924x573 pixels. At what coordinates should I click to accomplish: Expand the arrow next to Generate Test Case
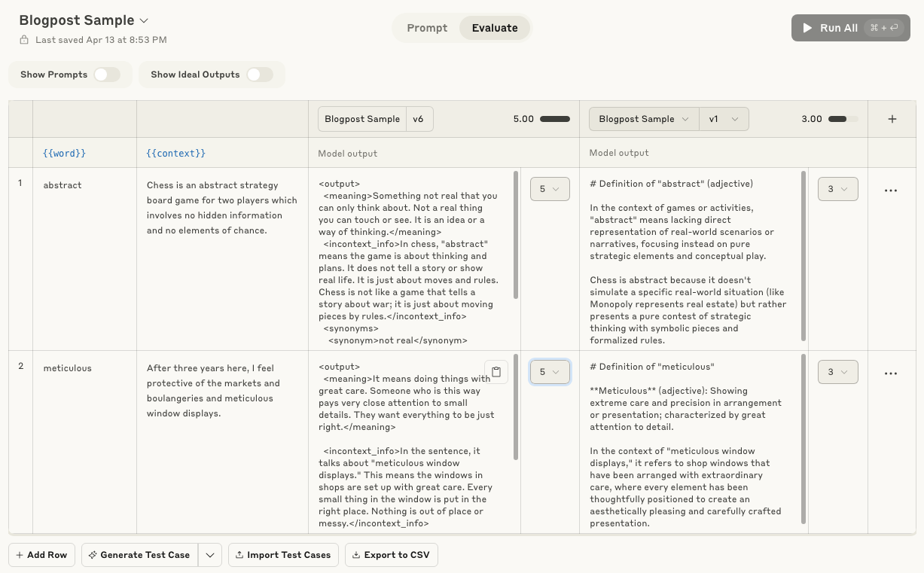tap(210, 555)
